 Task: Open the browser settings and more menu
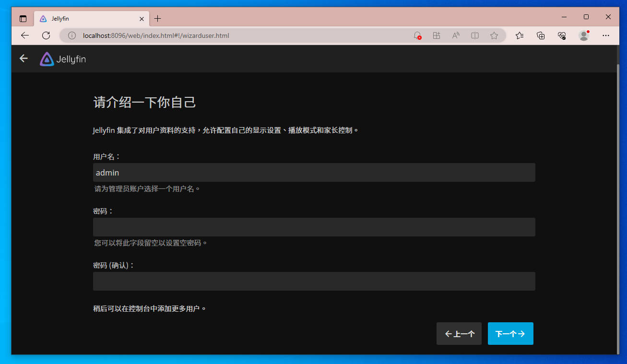coord(606,35)
